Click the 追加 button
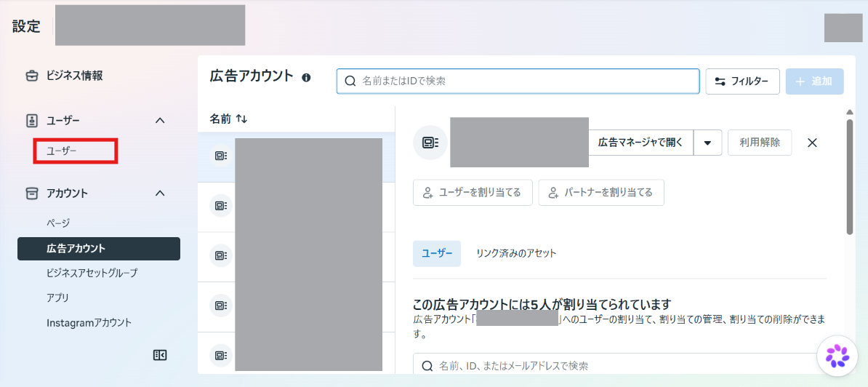 tap(814, 81)
